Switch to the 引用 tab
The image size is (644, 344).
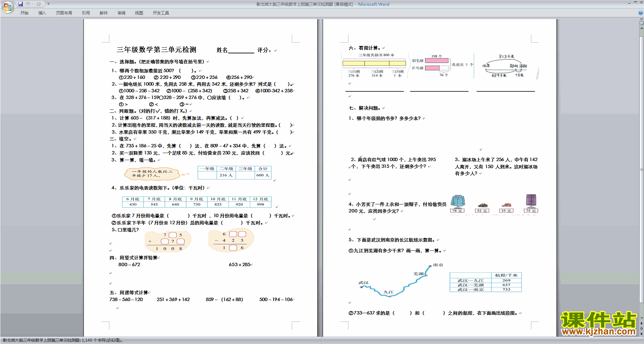tap(86, 13)
